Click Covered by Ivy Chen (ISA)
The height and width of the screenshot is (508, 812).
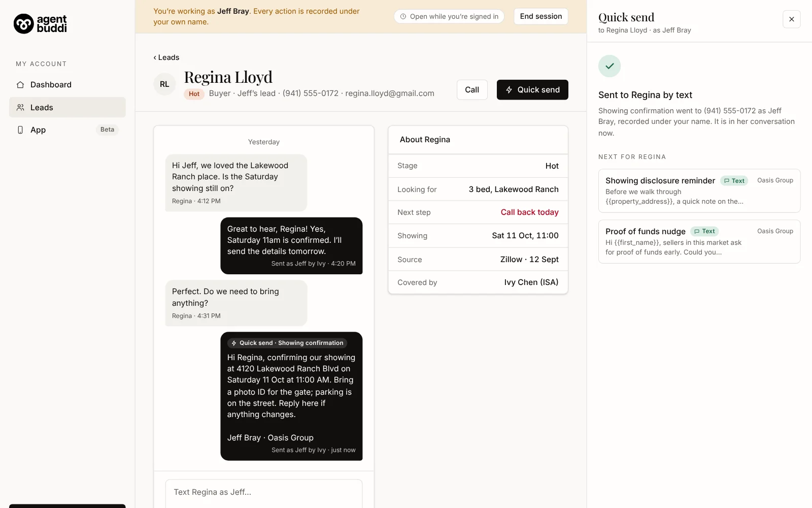(531, 282)
